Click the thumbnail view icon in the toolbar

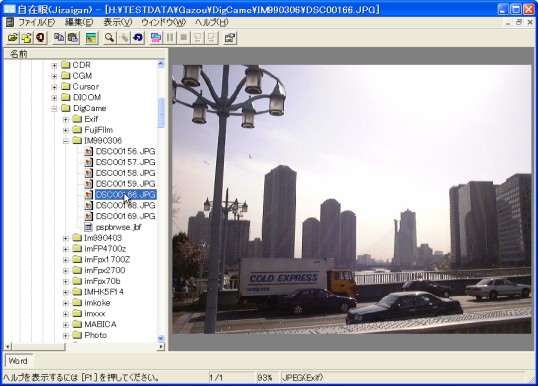91,38
